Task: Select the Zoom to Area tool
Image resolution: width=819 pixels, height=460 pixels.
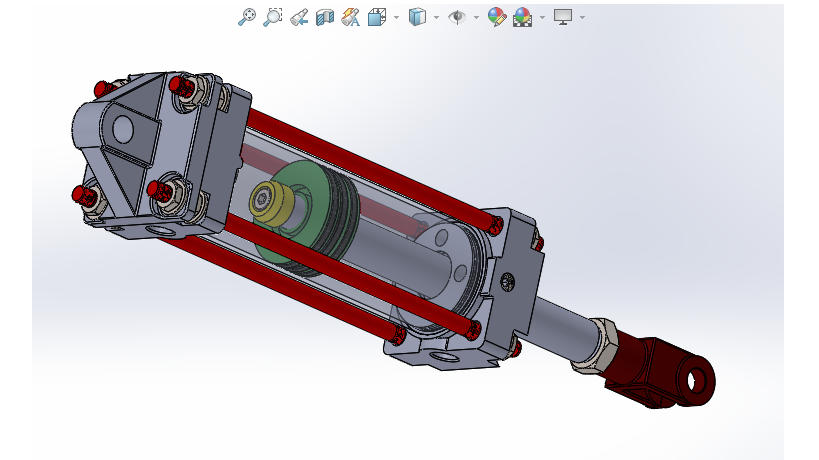Action: click(x=273, y=17)
